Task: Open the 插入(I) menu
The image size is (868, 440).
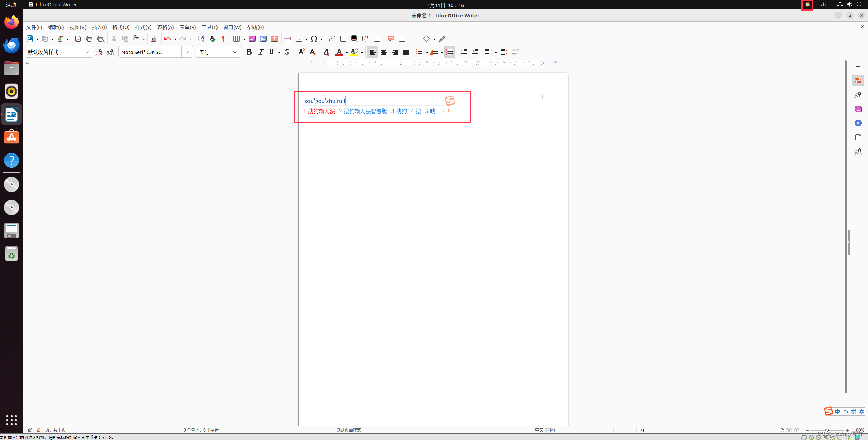Action: [99, 27]
